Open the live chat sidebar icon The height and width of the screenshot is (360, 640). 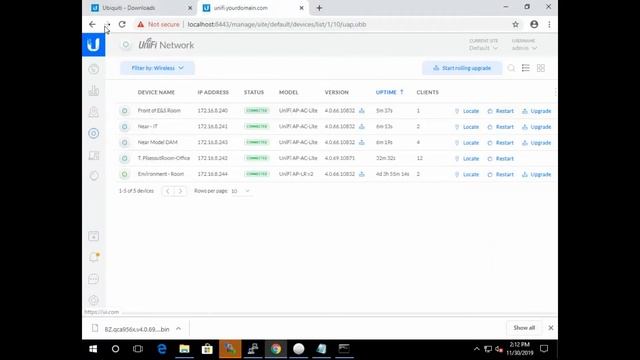point(93,279)
